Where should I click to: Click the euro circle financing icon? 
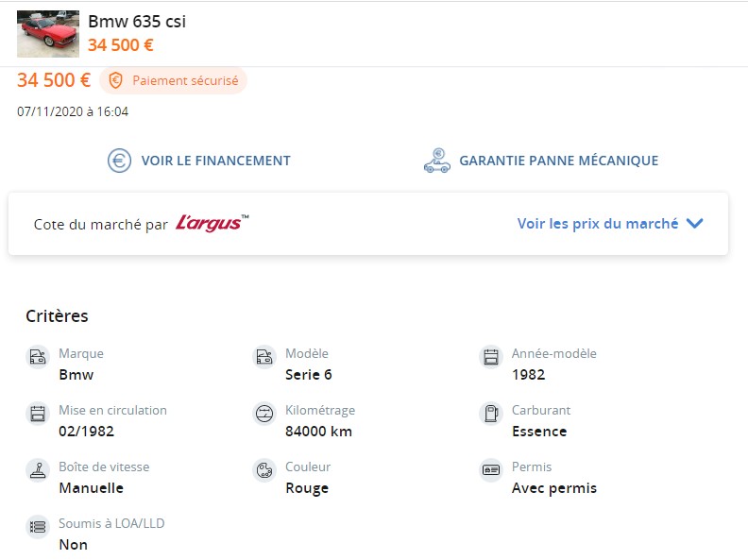pos(119,161)
